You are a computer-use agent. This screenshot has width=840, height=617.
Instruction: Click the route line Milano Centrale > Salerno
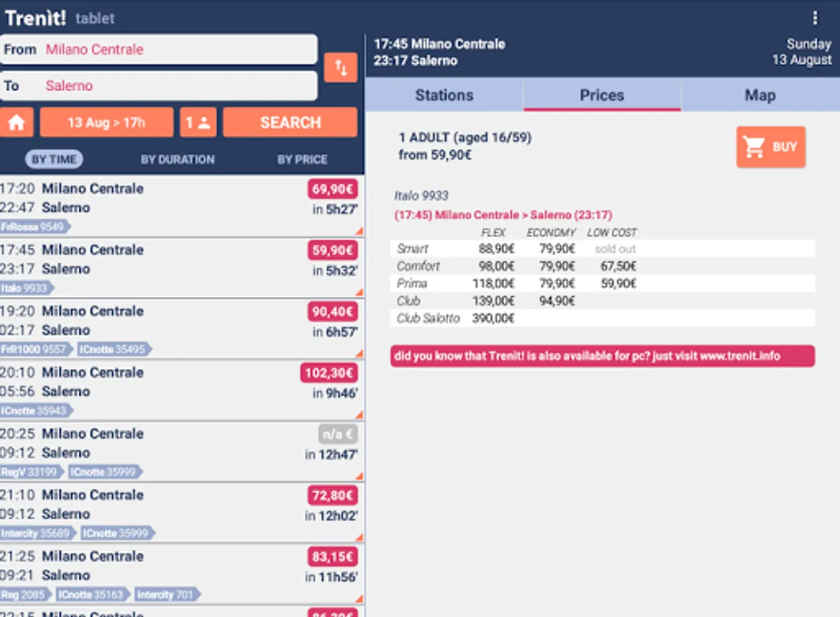click(504, 215)
